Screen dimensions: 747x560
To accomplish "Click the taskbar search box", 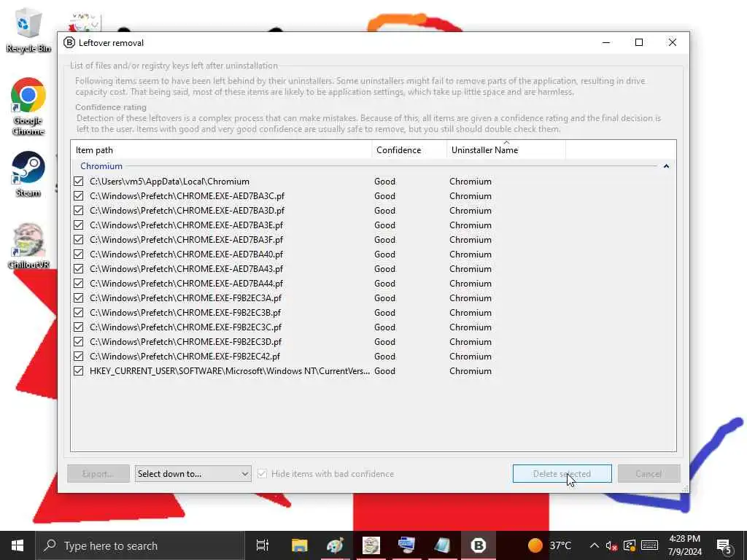I will [x=140, y=545].
